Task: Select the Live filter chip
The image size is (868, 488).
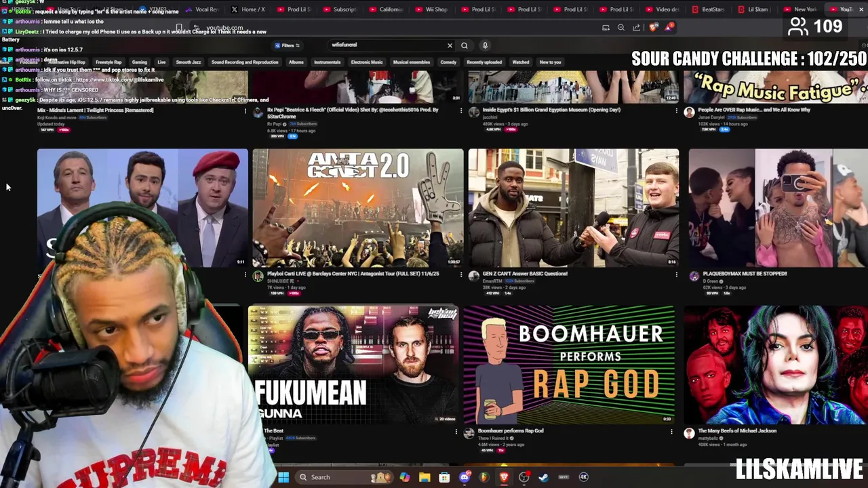Action: click(x=161, y=62)
